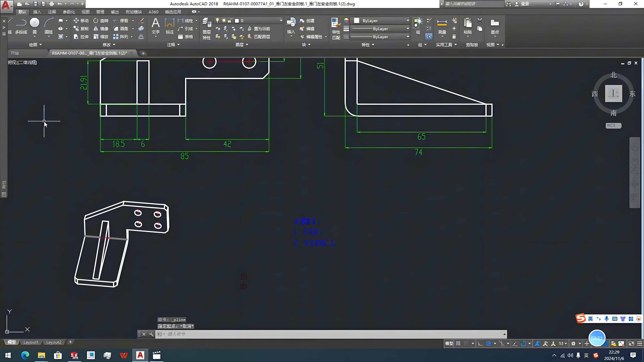
Task: Click the Make Current layer button
Action: 259,29
